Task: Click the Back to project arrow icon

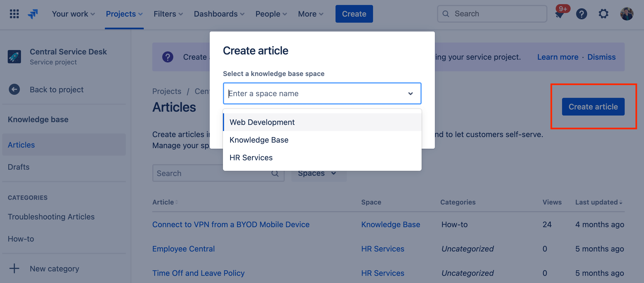Action: (14, 89)
